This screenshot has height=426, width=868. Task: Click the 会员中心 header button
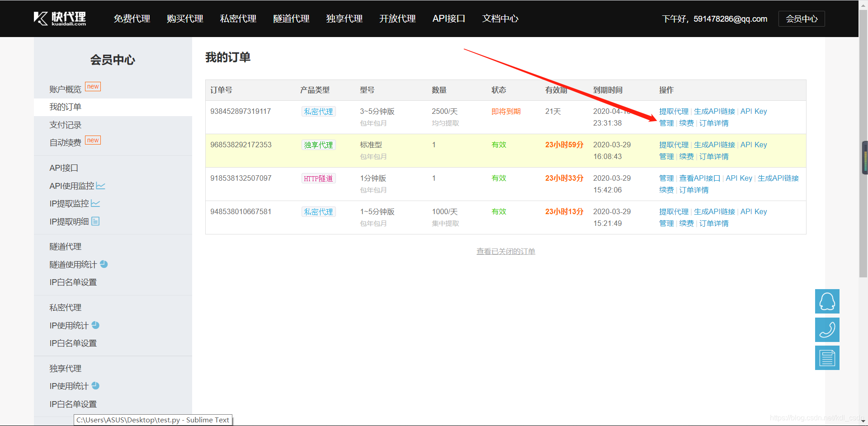[x=802, y=19]
